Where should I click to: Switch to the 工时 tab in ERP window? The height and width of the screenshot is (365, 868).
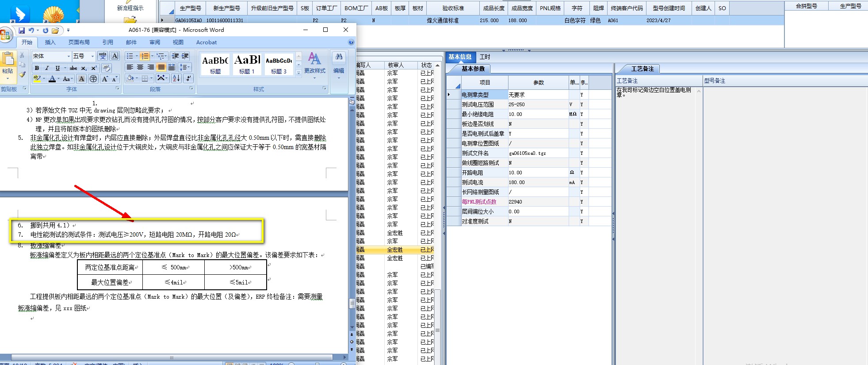[x=485, y=57]
